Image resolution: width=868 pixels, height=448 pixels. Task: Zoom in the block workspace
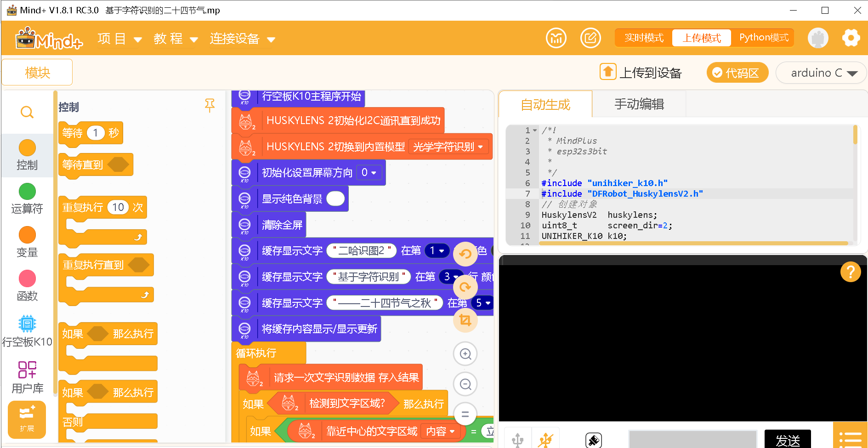pos(465,354)
